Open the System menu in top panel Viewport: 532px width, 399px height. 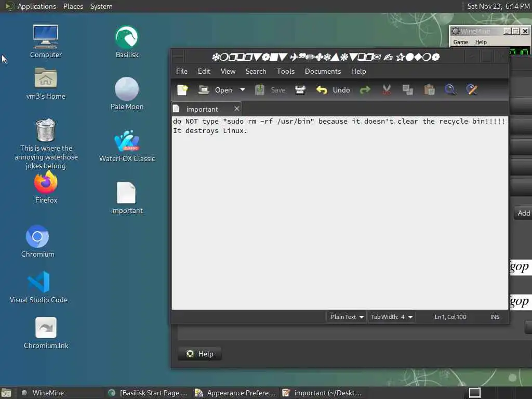[x=101, y=6]
